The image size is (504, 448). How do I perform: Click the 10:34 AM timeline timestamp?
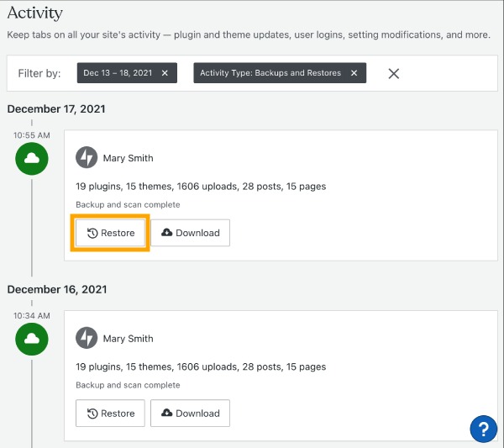(32, 315)
